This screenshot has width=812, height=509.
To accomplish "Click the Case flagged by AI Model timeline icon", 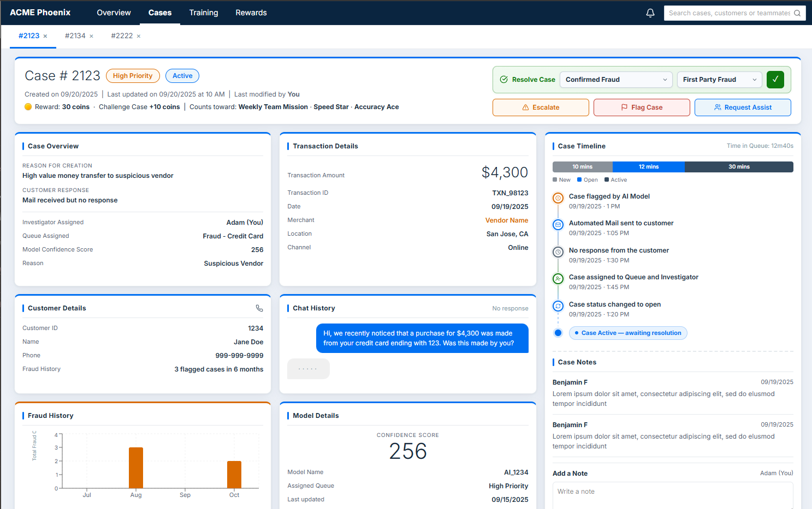I will pos(558,198).
